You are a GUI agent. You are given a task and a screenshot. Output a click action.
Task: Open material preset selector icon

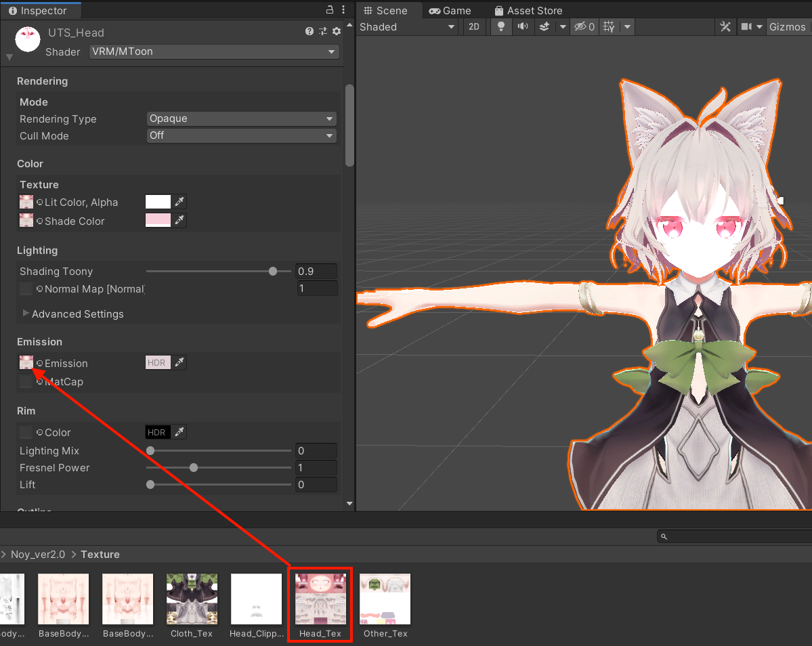pos(323,31)
